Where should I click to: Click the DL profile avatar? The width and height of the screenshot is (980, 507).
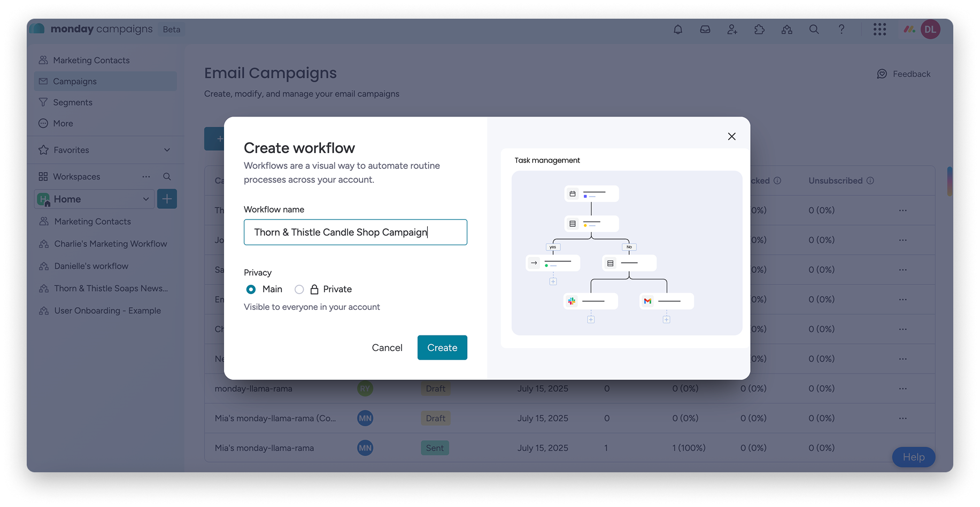click(x=930, y=29)
